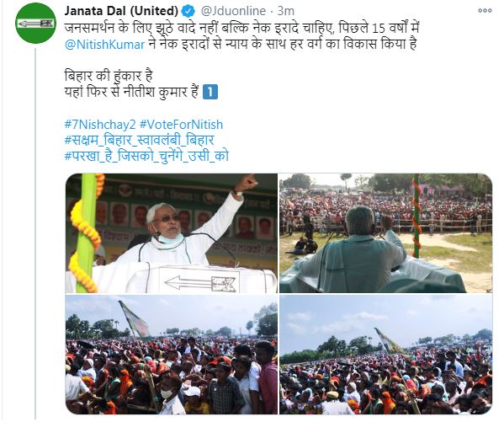
Task: Open bottom-right wide crowd rally photo
Action: point(385,355)
